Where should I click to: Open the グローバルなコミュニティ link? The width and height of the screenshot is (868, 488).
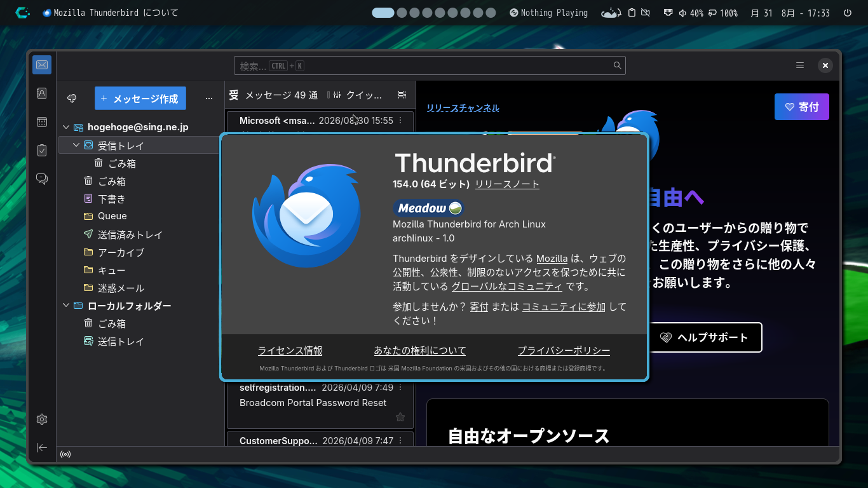click(507, 287)
